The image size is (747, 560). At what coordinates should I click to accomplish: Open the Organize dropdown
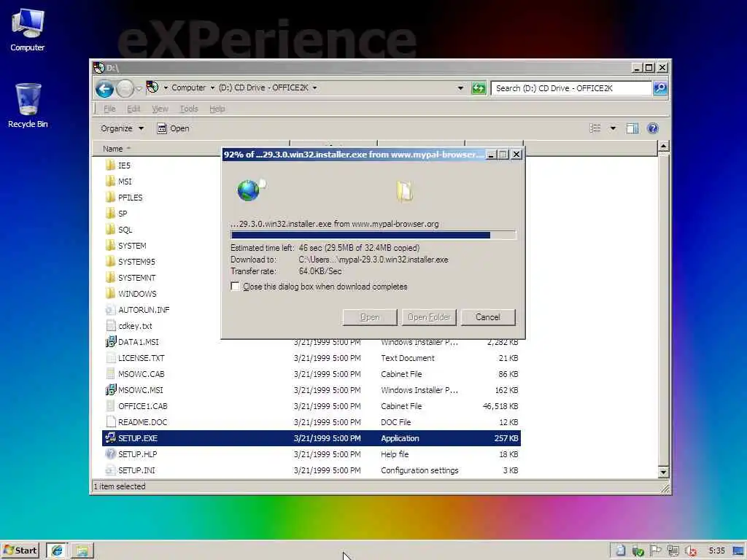[122, 128]
